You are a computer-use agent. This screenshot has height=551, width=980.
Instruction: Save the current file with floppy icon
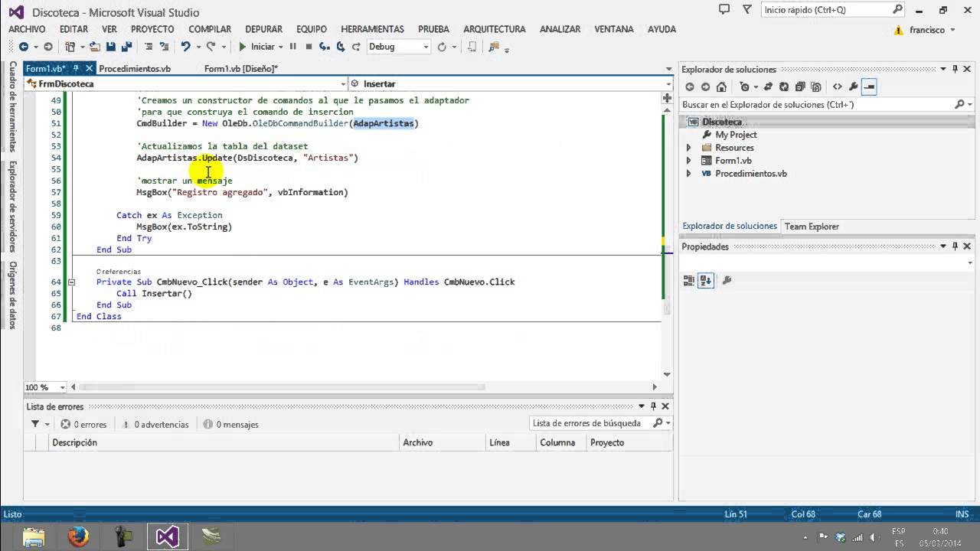[x=111, y=47]
